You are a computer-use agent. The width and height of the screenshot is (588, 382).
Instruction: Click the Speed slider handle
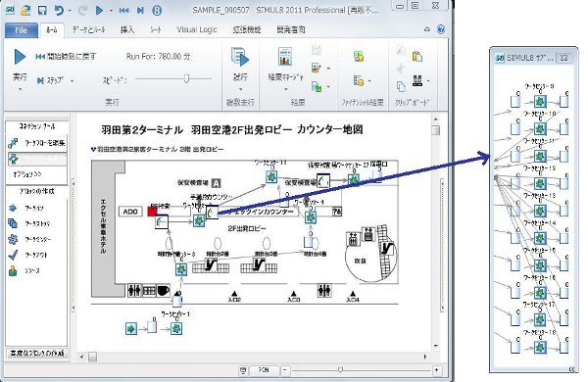(186, 78)
